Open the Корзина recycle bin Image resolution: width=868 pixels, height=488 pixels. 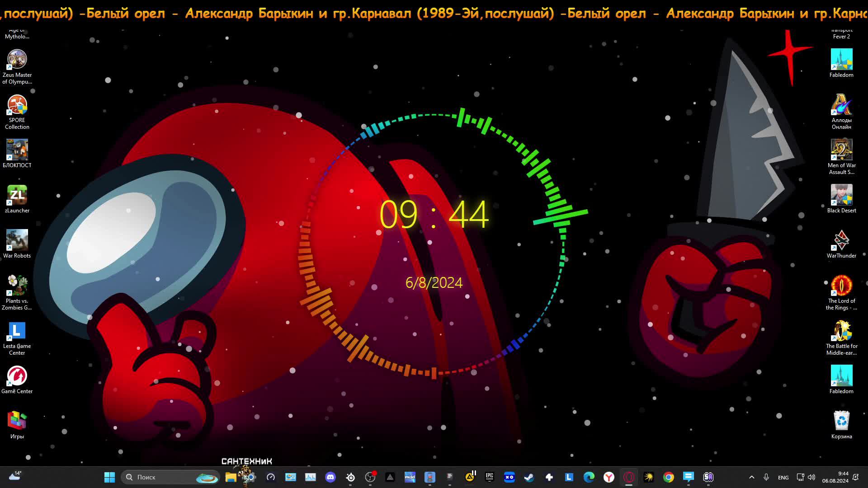tap(841, 421)
